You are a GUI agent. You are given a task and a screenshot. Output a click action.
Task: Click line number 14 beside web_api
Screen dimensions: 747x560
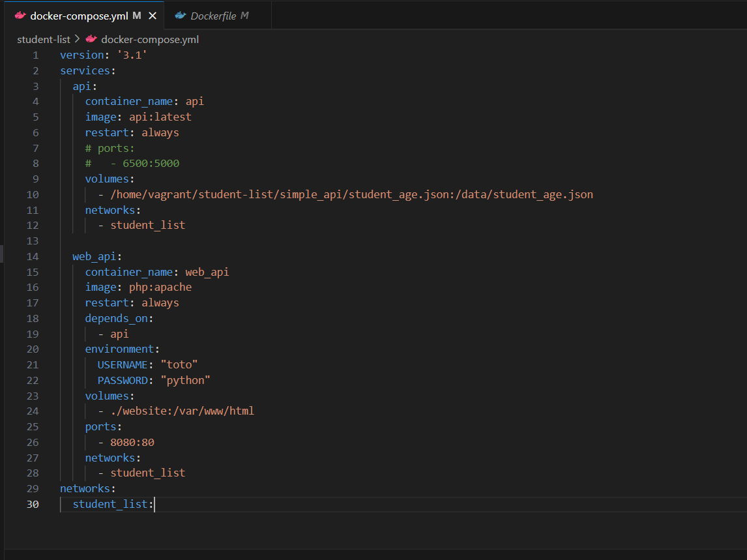click(33, 256)
